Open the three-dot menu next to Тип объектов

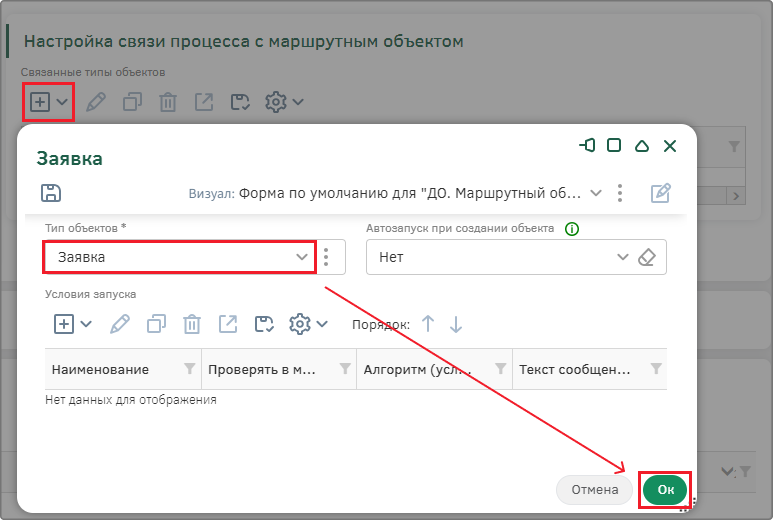tap(326, 257)
